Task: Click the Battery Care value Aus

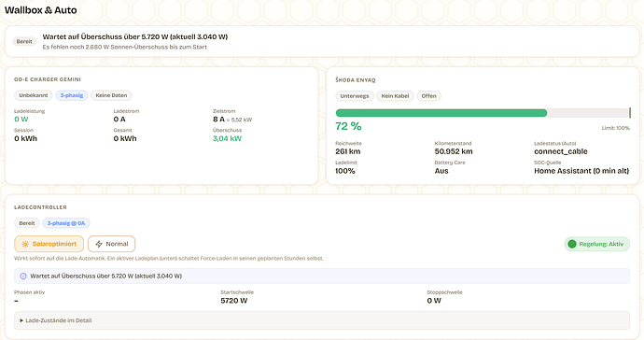Action: pos(441,171)
